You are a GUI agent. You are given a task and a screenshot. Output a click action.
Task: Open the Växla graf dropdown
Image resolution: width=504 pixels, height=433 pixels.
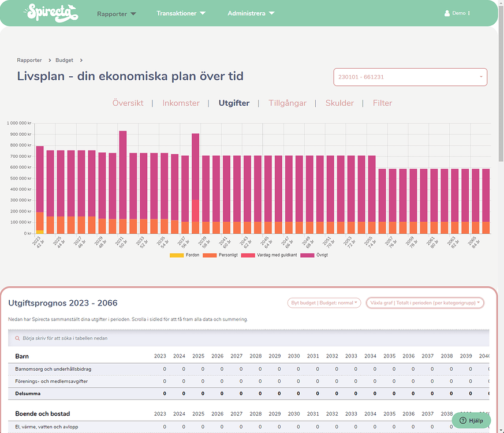(424, 303)
